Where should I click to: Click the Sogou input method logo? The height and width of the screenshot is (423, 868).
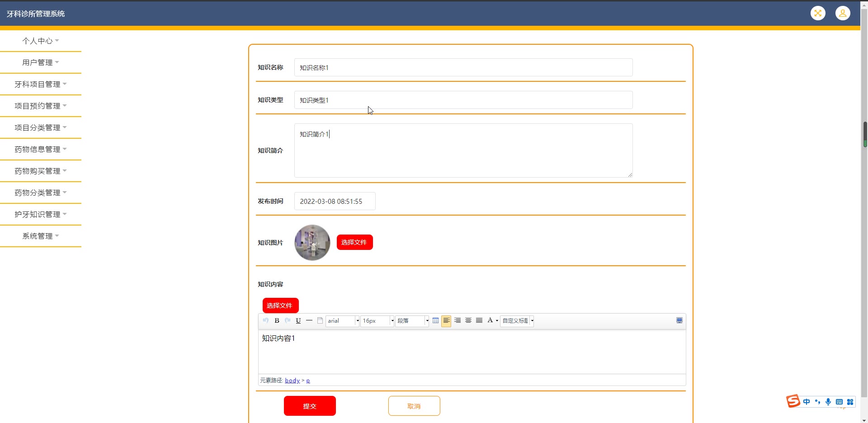pos(793,401)
